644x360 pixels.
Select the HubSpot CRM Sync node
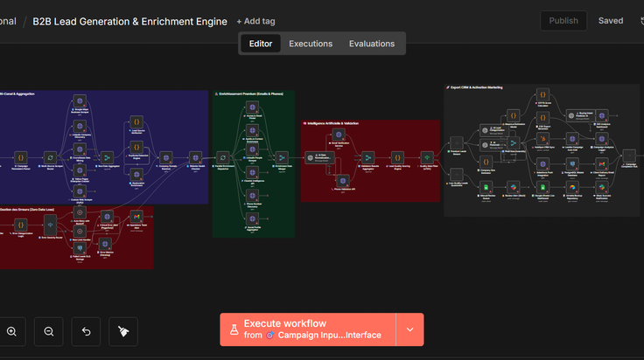pyautogui.click(x=542, y=139)
